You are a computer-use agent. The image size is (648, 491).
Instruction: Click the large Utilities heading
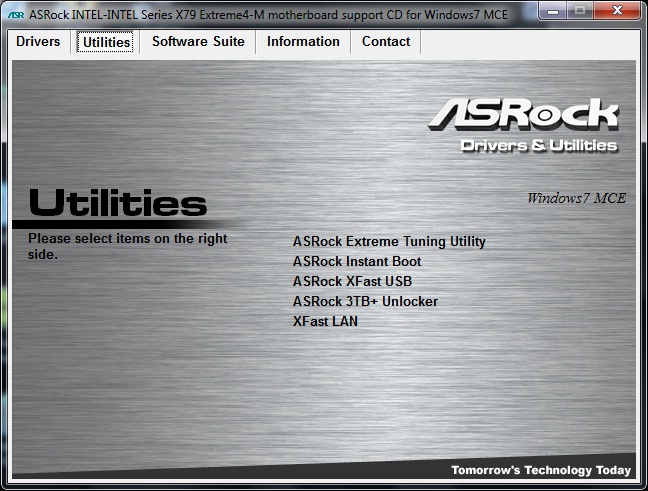pyautogui.click(x=117, y=203)
